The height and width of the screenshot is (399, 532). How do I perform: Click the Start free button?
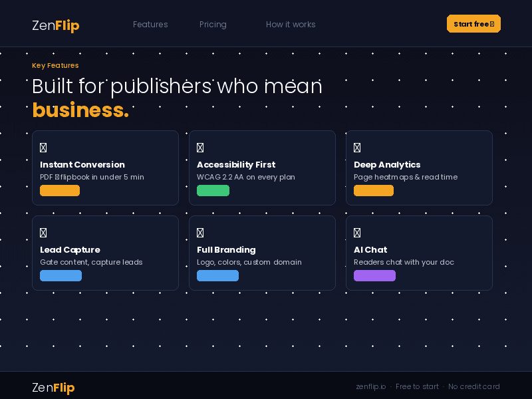point(473,23)
